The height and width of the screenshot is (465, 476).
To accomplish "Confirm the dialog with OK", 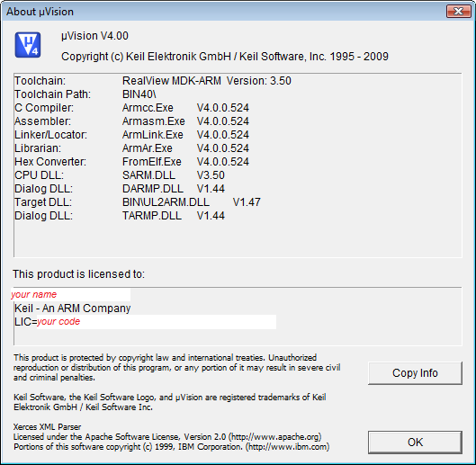I will 415,443.
